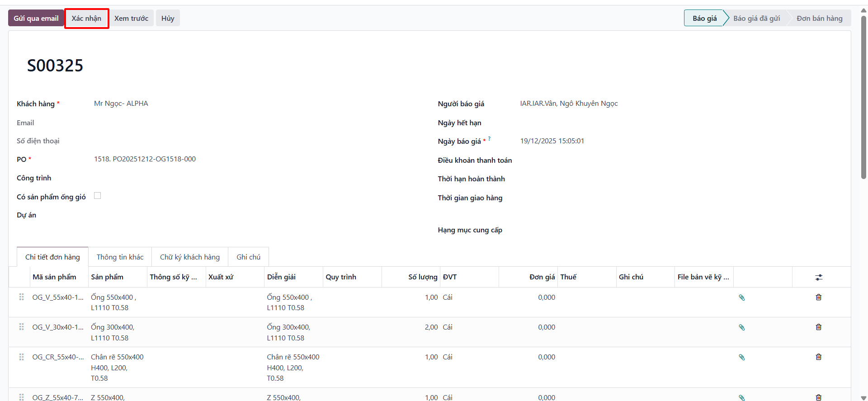Switch to the Chữ ký khách hàng tab
The height and width of the screenshot is (401, 868).
(190, 257)
